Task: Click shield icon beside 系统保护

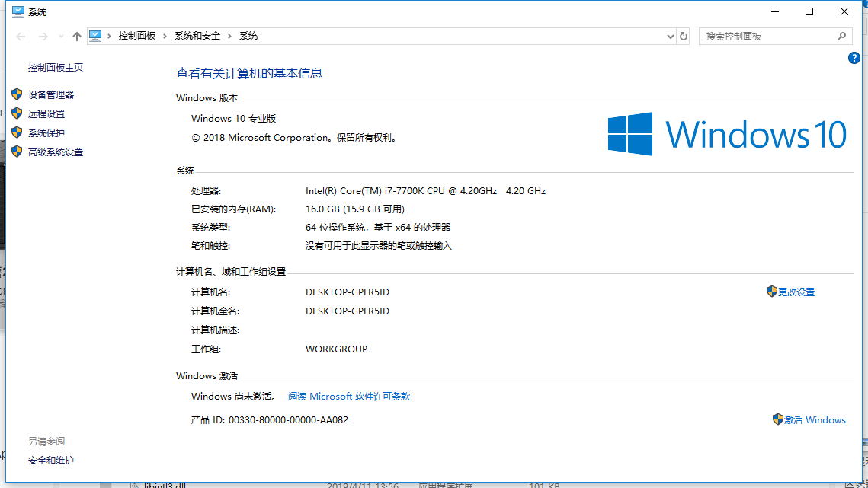Action: (18, 132)
